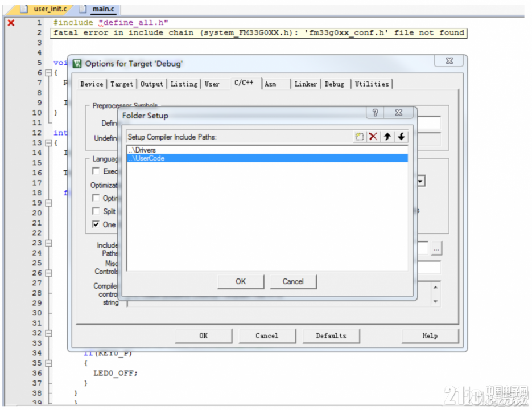The width and height of the screenshot is (532, 410).
Task: Click Cancel in Options for Target dialog
Action: point(267,335)
